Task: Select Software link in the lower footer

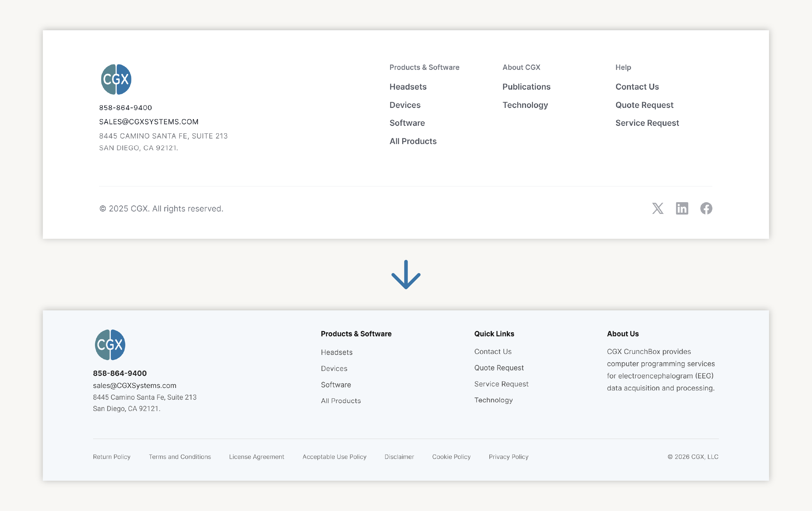Action: click(336, 385)
